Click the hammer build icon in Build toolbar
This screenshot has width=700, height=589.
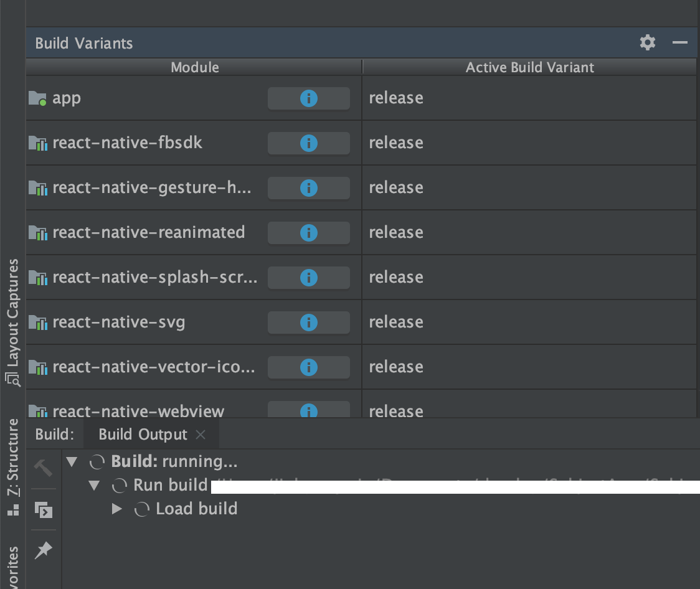click(x=44, y=468)
